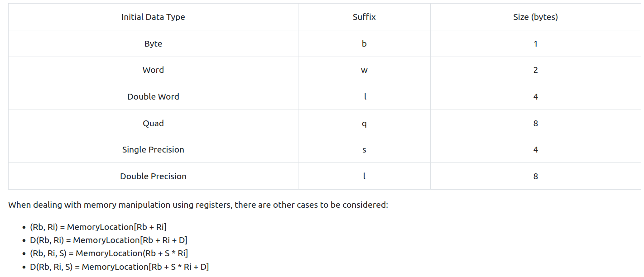
Task: Click size "4" in the Double Word row
Action: (535, 97)
